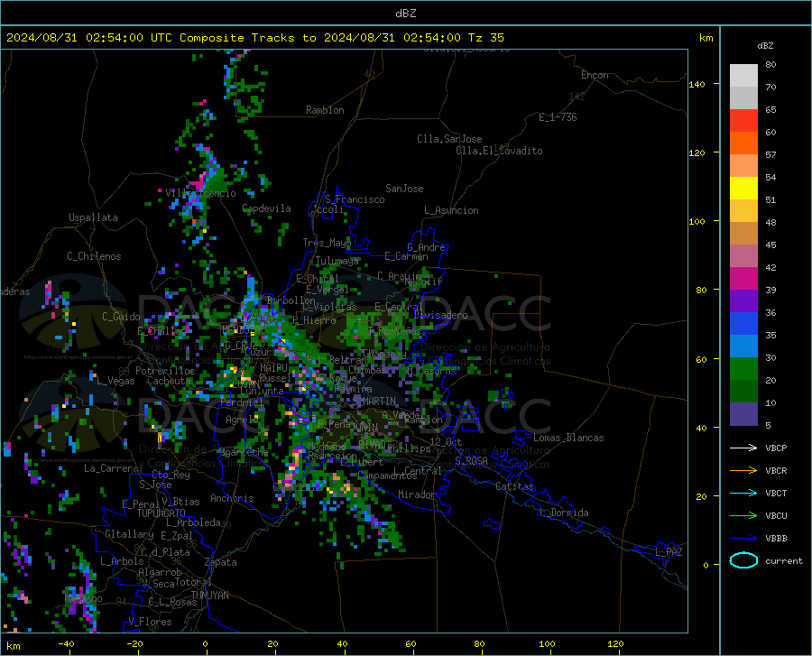The height and width of the screenshot is (656, 812).
Task: Select the purple 36–39 dBZ swatch
Action: click(x=743, y=301)
